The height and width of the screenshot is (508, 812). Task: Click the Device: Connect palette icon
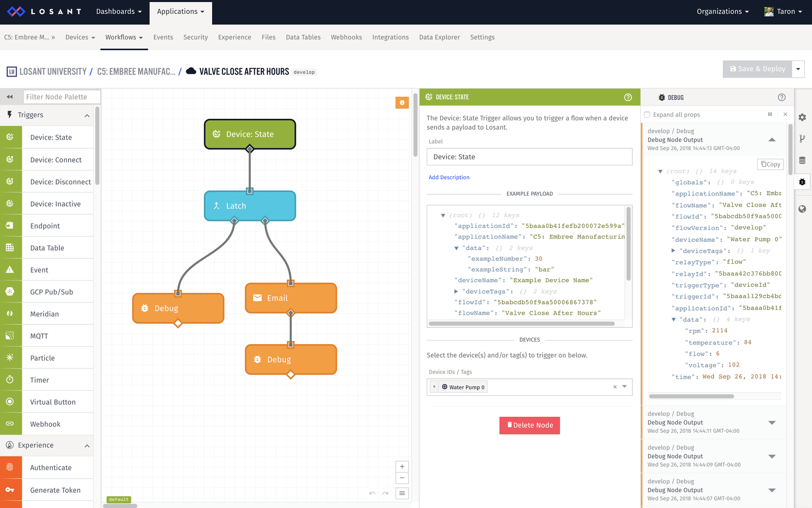pos(10,159)
